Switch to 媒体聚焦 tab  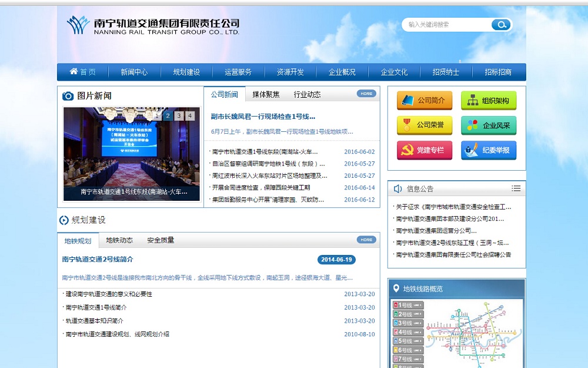point(266,95)
